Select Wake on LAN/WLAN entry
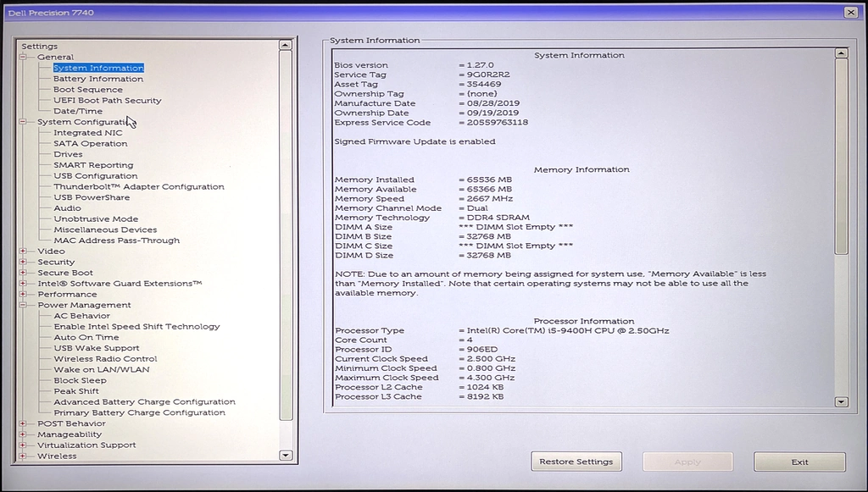The width and height of the screenshot is (868, 492). point(102,369)
